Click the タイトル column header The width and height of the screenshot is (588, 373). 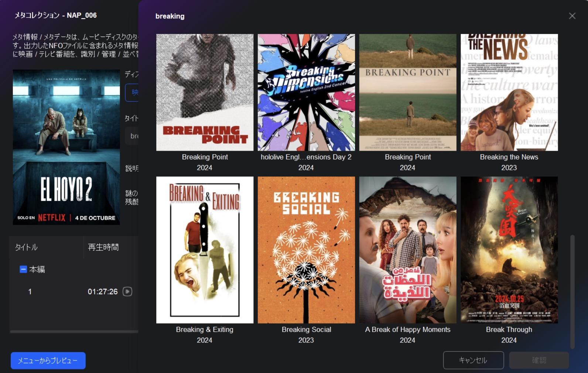(x=26, y=247)
